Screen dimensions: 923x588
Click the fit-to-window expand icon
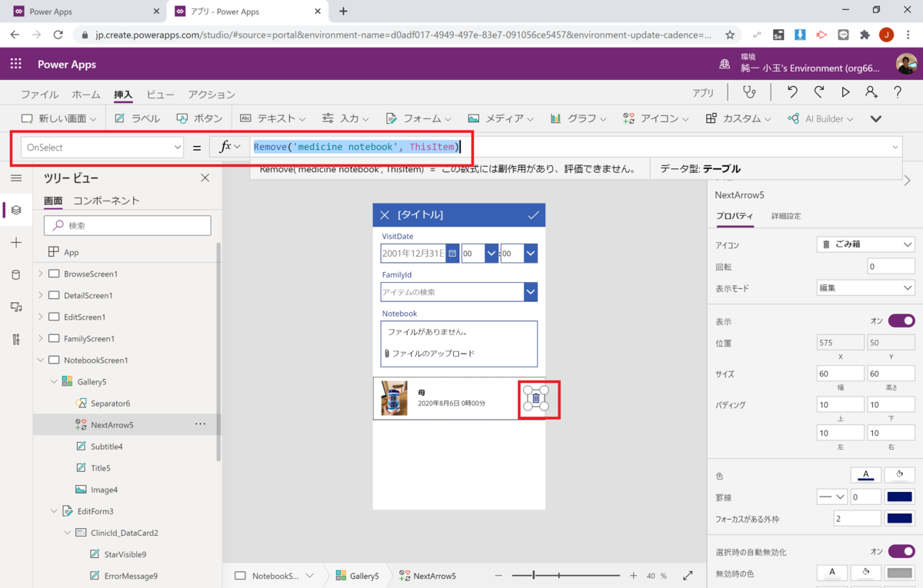point(688,576)
